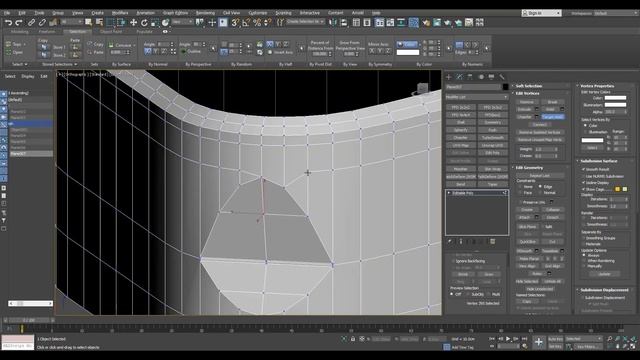Click the ViewCube in the viewport corner
640x360 pixels.
pyautogui.click(x=422, y=89)
